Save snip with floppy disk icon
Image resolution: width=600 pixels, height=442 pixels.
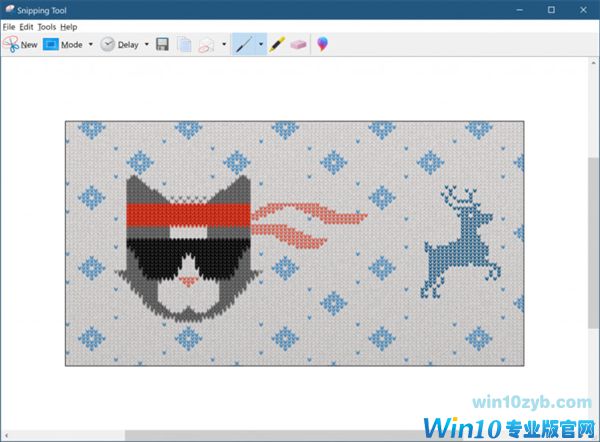pos(163,44)
